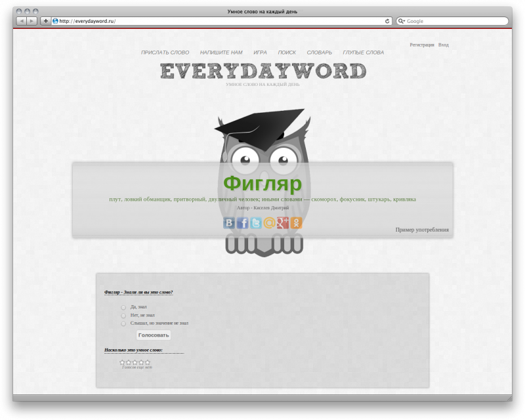525x420 pixels.
Task: Go back with browser back arrow
Action: click(22, 21)
